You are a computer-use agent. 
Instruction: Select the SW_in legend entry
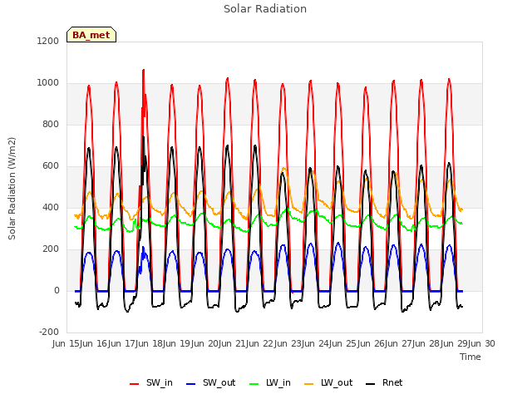(151, 382)
